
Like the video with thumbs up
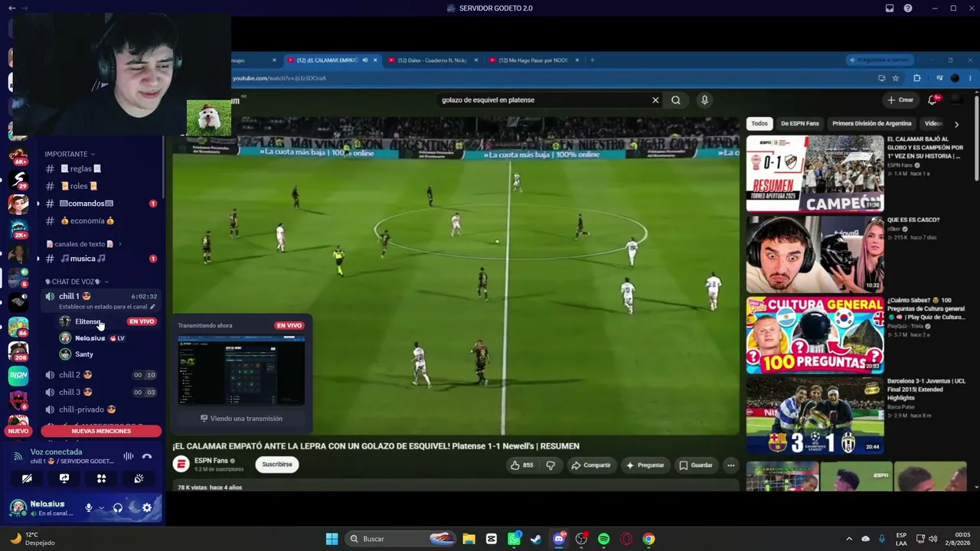[x=522, y=465]
